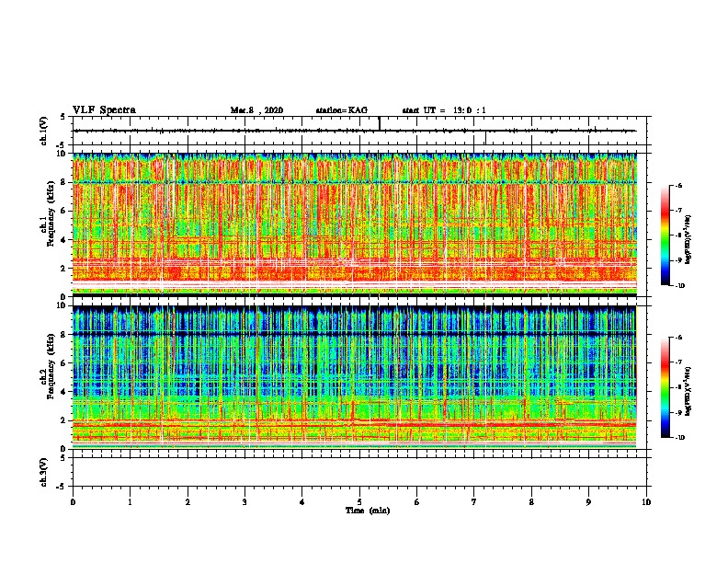Click the "station=KAG" header label
This screenshot has width=728, height=563.
[x=342, y=110]
